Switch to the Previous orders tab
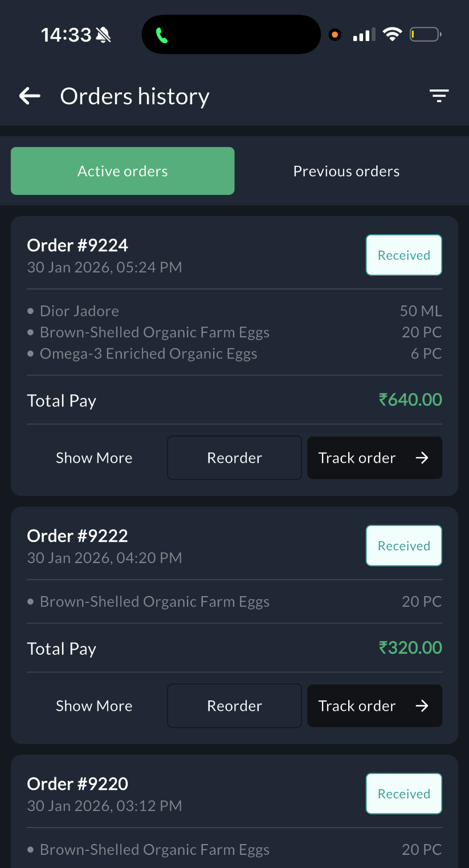Screen dimensions: 469x868 346,172
